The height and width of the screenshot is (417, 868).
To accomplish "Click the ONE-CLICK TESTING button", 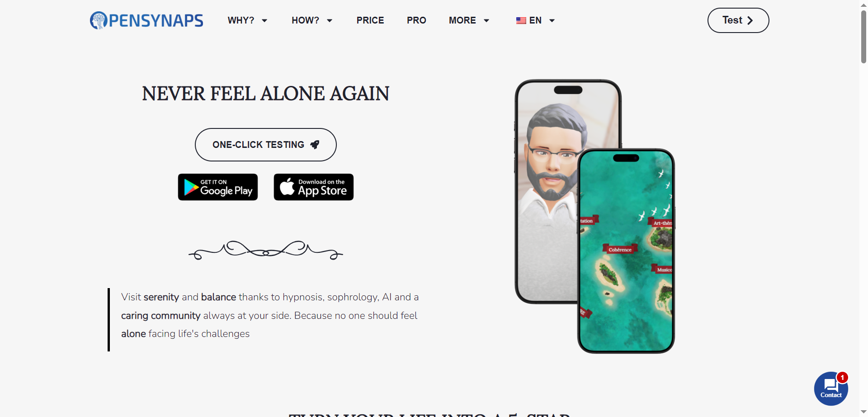I will (266, 145).
